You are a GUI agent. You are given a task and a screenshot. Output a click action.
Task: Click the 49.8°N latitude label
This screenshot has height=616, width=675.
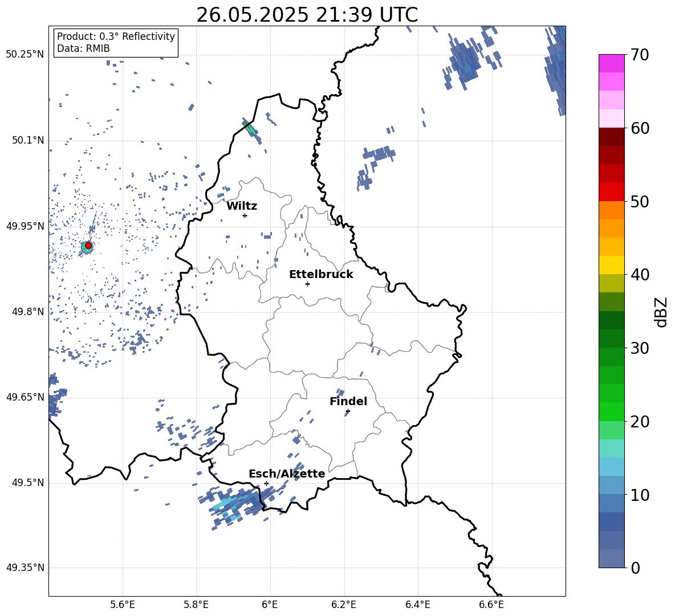point(29,312)
